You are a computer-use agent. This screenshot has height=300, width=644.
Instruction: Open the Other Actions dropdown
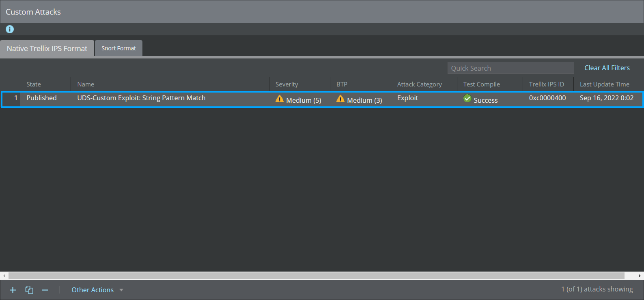(97, 290)
